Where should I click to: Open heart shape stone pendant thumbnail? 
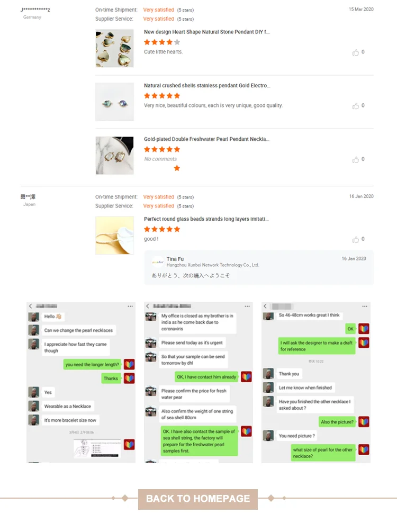click(115, 48)
